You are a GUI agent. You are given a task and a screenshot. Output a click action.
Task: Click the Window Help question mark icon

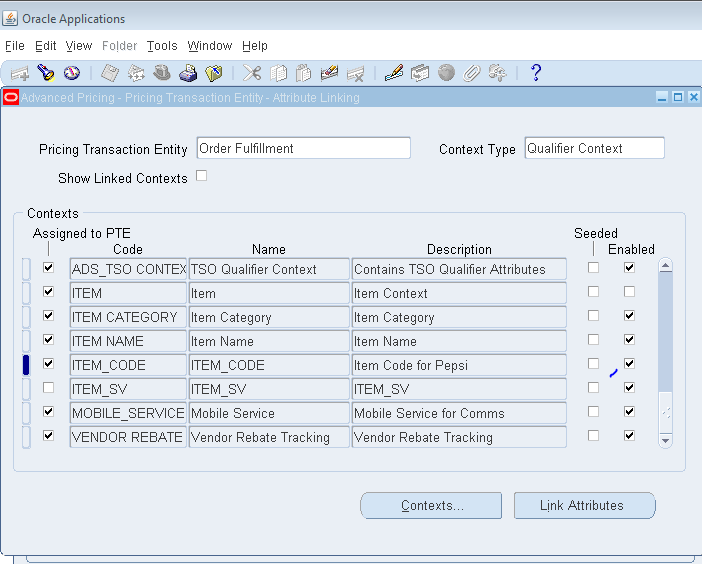[536, 73]
